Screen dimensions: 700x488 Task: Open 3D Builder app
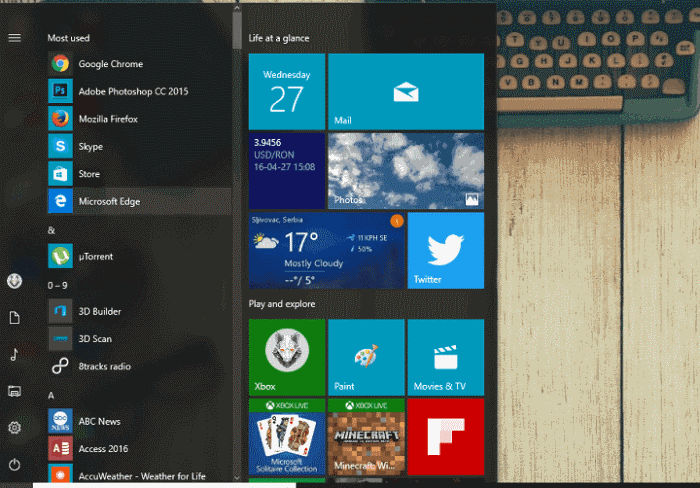(139, 311)
